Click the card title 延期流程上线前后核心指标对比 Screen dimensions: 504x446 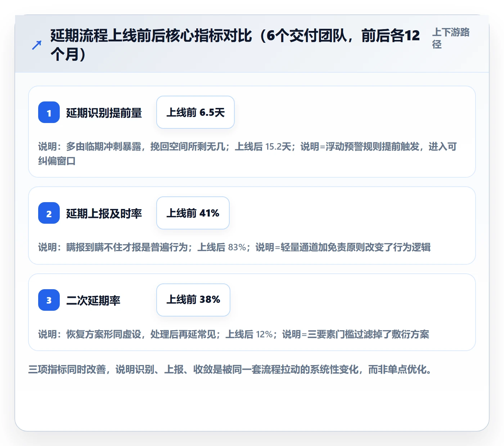click(x=235, y=45)
